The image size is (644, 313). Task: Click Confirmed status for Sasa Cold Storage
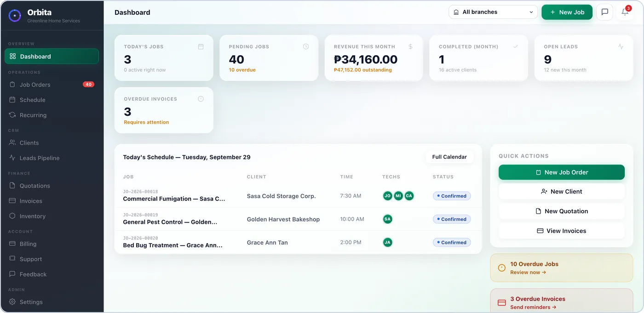coord(452,196)
